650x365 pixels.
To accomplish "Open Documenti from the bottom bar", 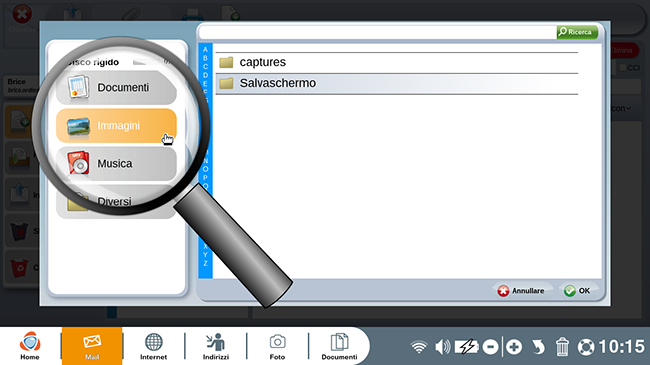I will [339, 346].
